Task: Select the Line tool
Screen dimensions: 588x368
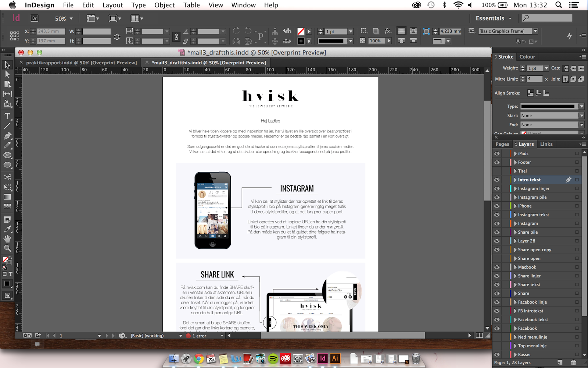Action: 7,126
